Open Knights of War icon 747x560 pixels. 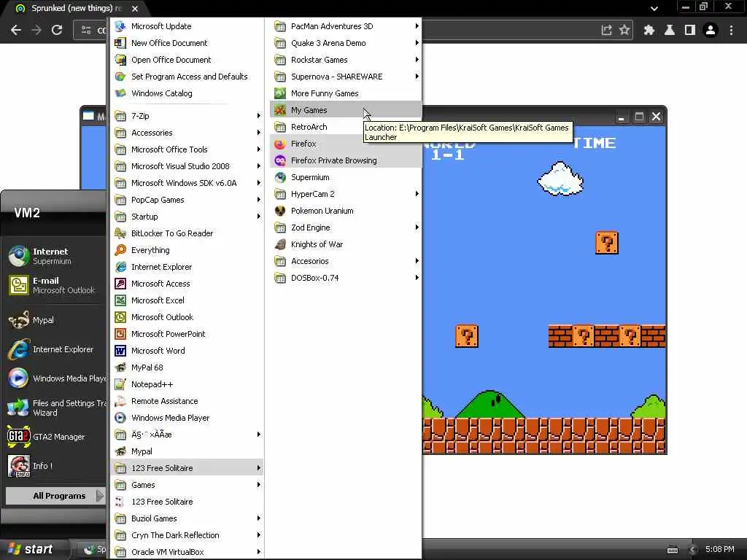[x=280, y=244]
